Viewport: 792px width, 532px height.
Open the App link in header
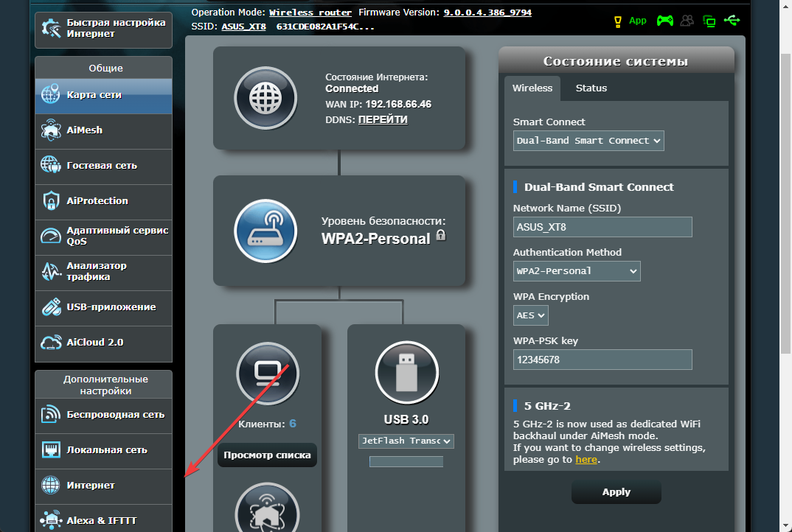pos(637,21)
